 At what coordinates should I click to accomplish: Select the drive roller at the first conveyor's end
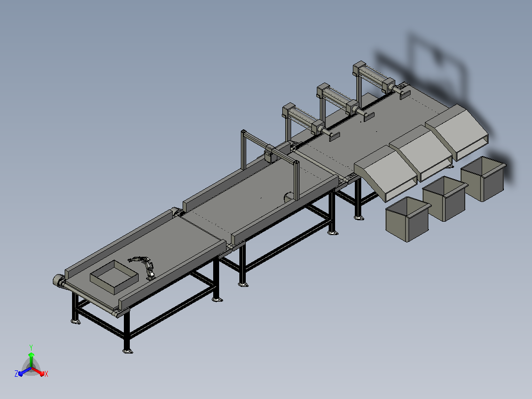click(x=59, y=281)
